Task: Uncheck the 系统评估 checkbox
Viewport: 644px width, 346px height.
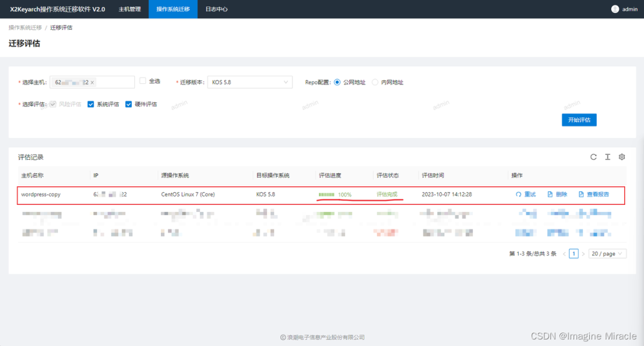Action: click(91, 104)
